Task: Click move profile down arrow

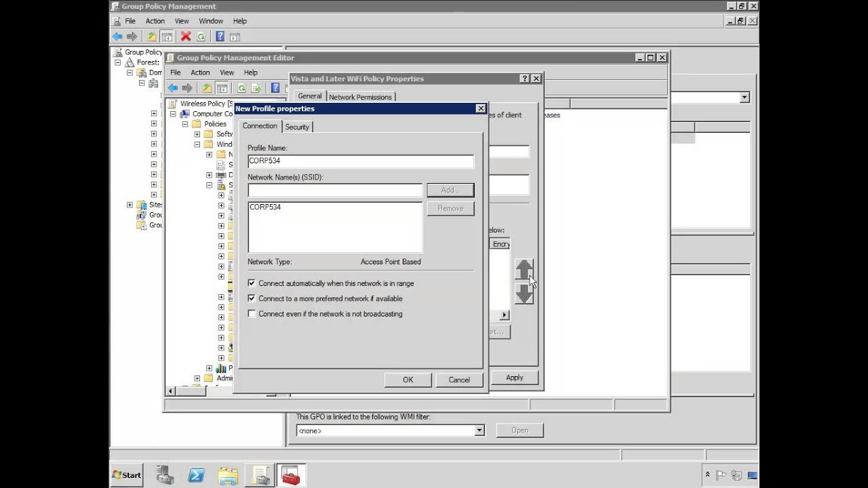Action: pyautogui.click(x=524, y=293)
